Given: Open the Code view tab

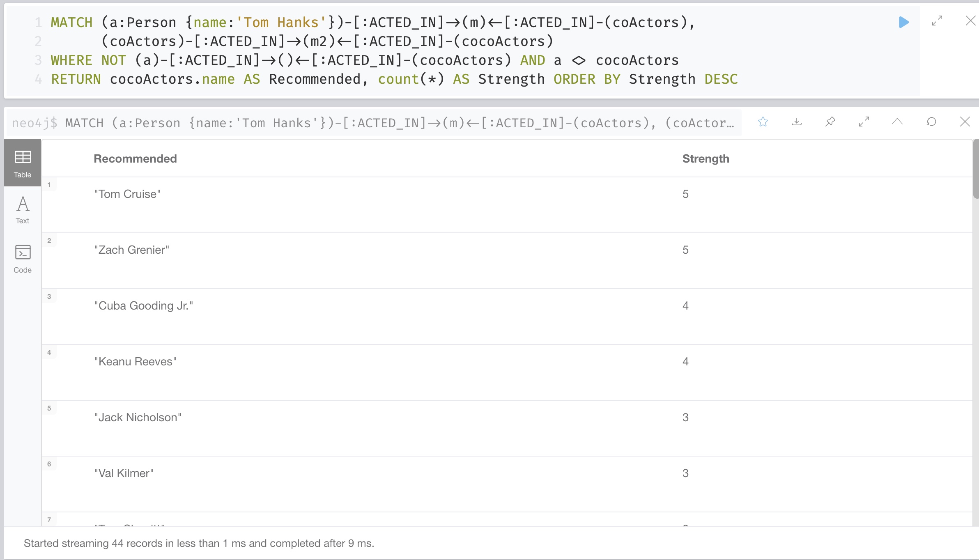Looking at the screenshot, I should click(23, 259).
